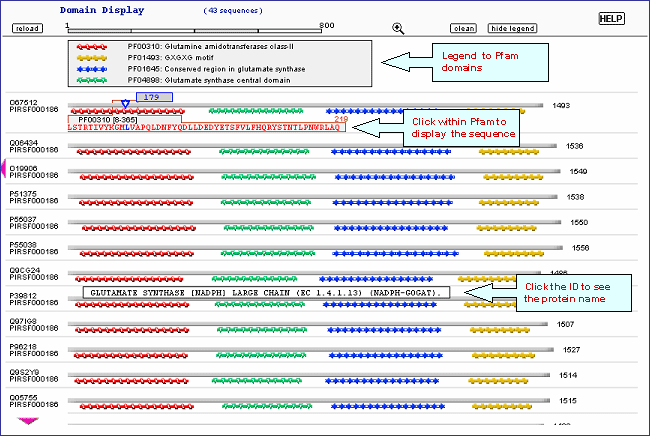Hide the Pfam domain legend
Screen dimensions: 651x436
click(x=512, y=29)
